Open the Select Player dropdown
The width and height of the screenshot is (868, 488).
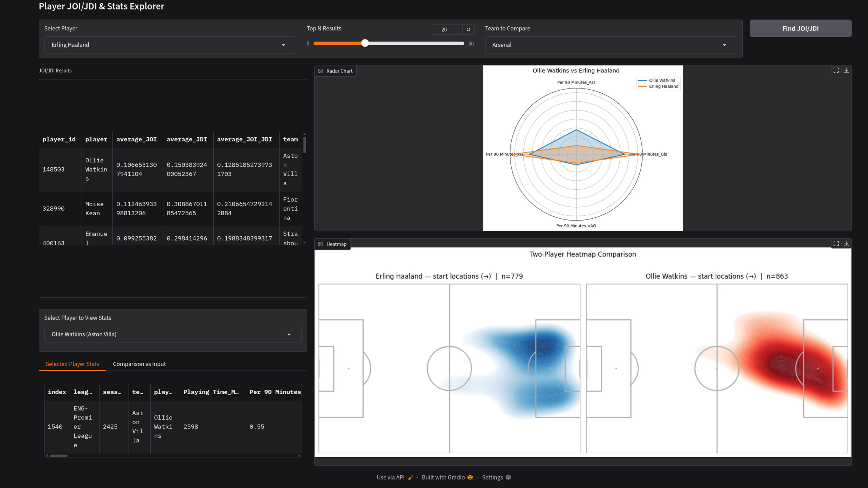(x=170, y=45)
